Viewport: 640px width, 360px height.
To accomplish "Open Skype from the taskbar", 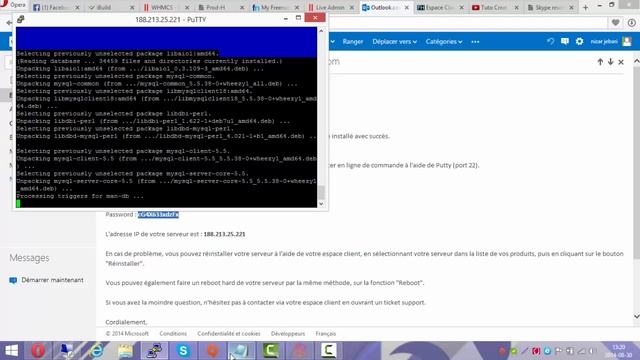I will (x=183, y=351).
